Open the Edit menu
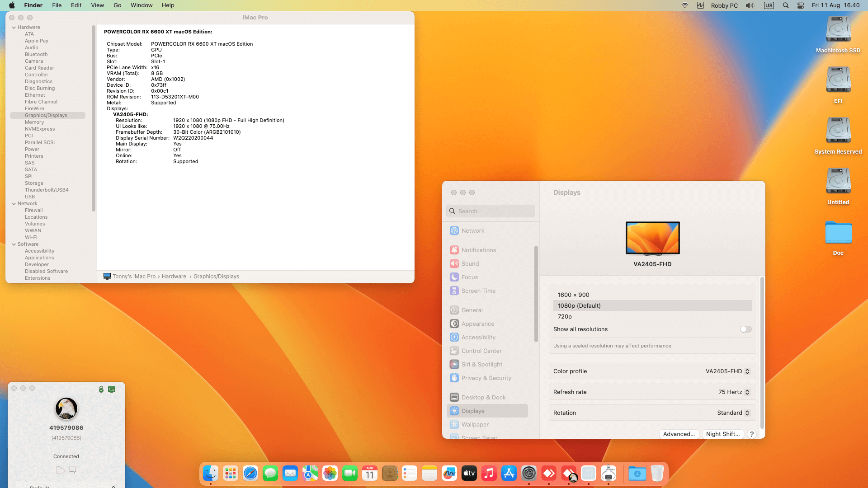 point(76,5)
